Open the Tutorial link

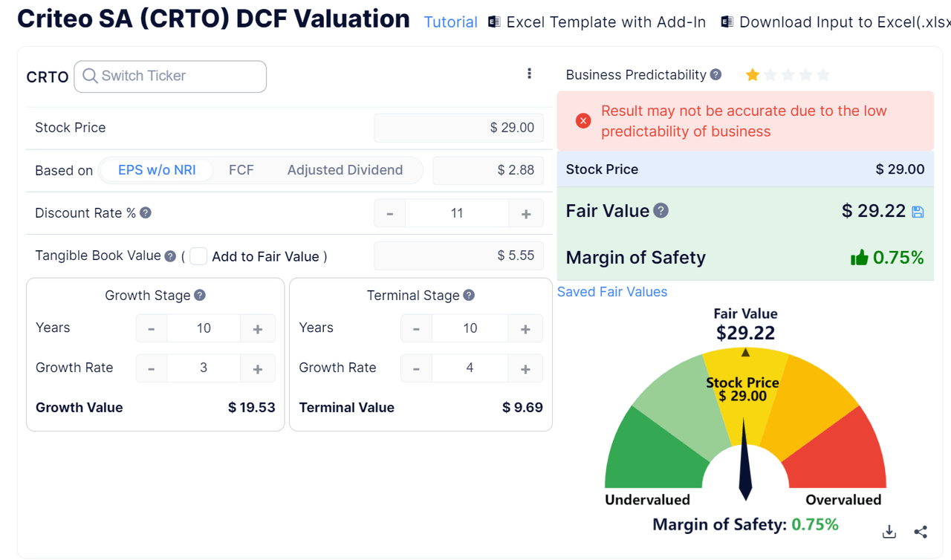tap(450, 22)
